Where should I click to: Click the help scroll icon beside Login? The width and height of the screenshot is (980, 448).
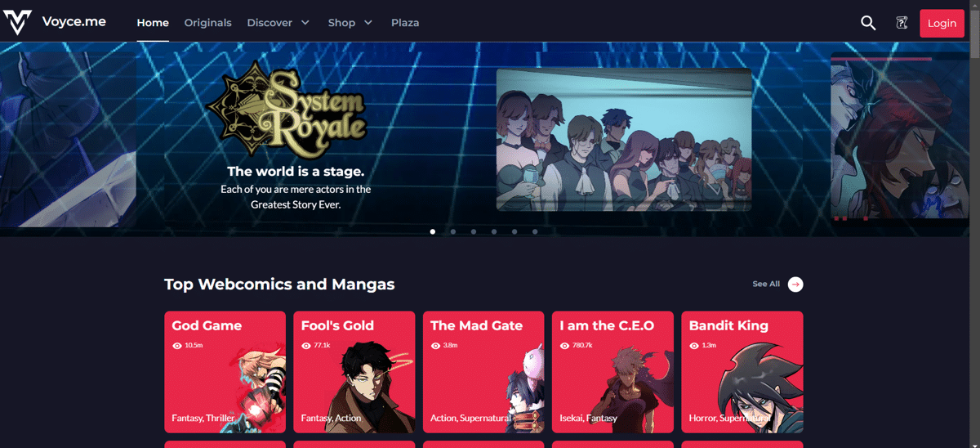point(902,23)
